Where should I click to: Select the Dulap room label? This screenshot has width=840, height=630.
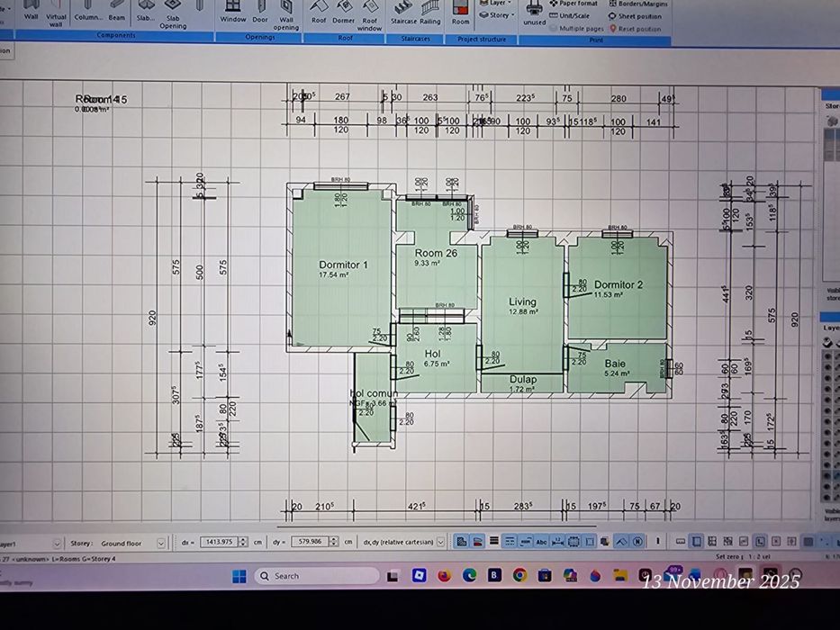click(x=523, y=379)
